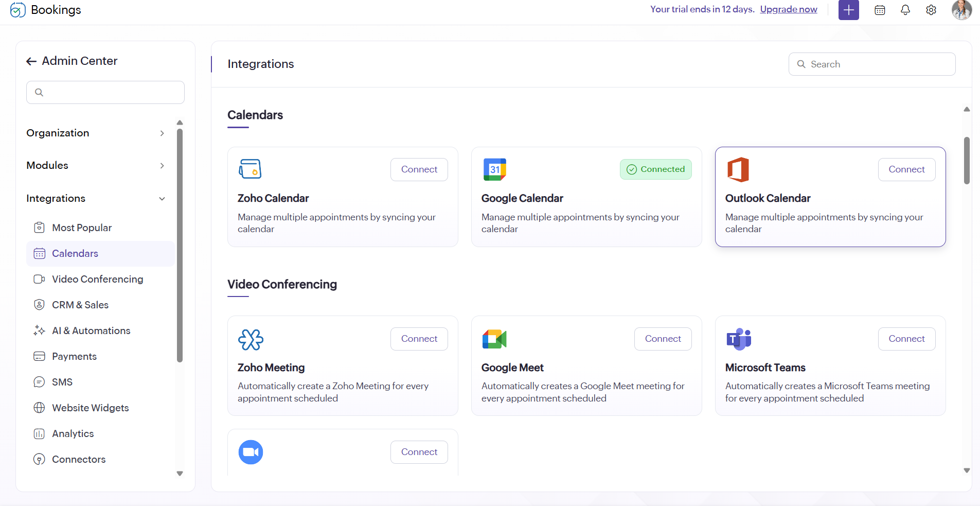980x506 pixels.
Task: Click the AI & Automations sparkle icon
Action: 39,330
